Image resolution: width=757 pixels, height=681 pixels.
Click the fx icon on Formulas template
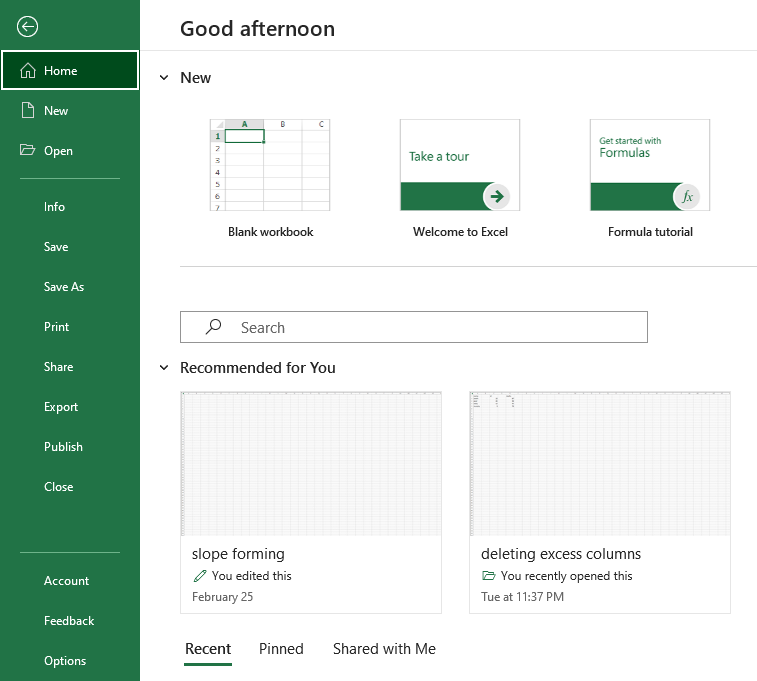point(687,196)
